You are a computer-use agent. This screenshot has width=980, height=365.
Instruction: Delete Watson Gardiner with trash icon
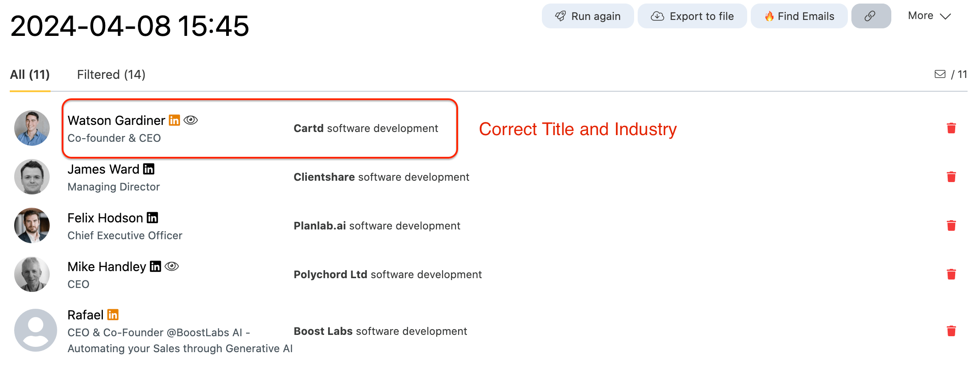pyautogui.click(x=951, y=128)
